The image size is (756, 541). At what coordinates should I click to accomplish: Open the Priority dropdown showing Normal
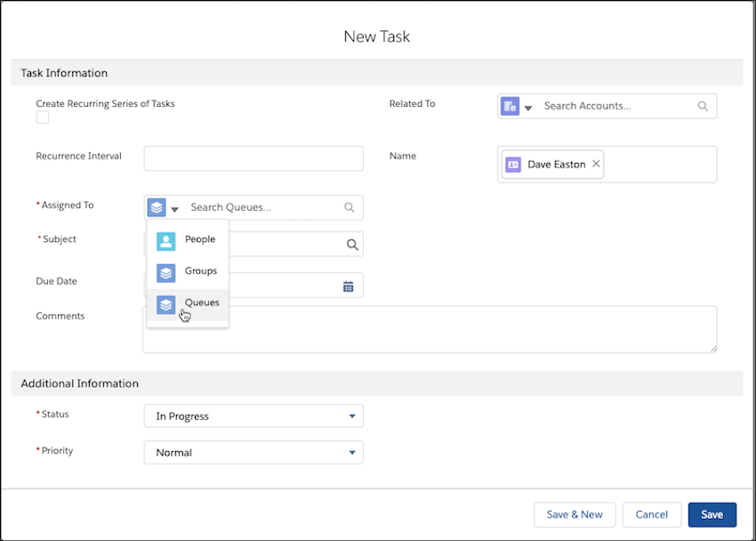point(253,452)
